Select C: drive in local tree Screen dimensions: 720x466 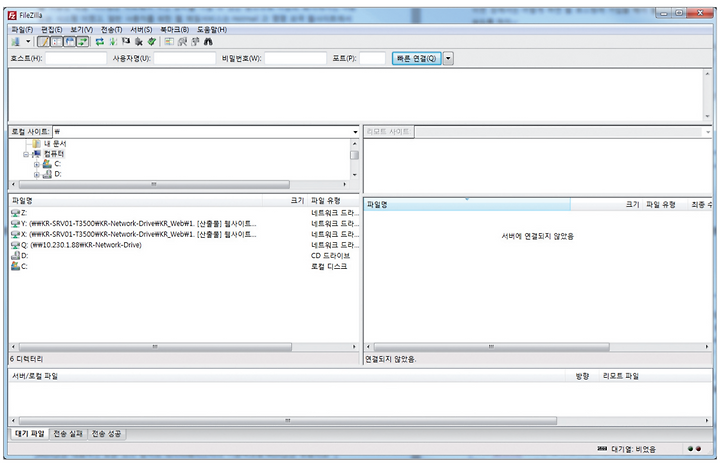[57, 164]
